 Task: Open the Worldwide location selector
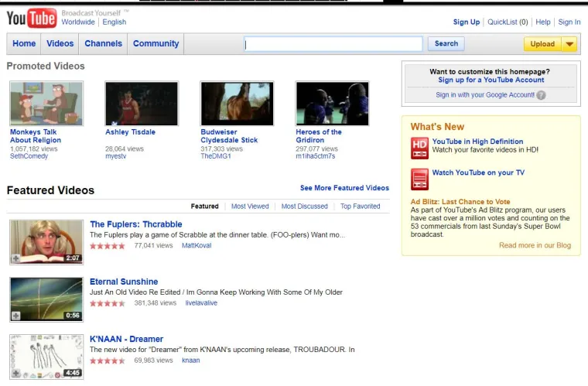[78, 22]
